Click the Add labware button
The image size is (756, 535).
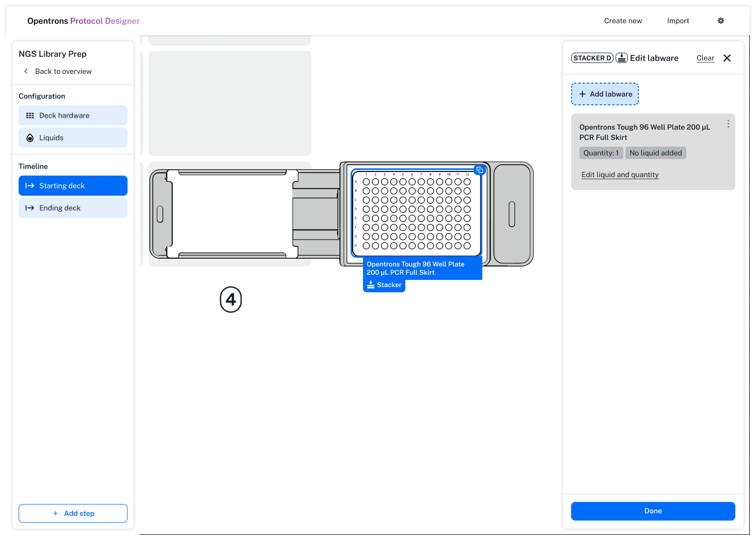pos(605,94)
